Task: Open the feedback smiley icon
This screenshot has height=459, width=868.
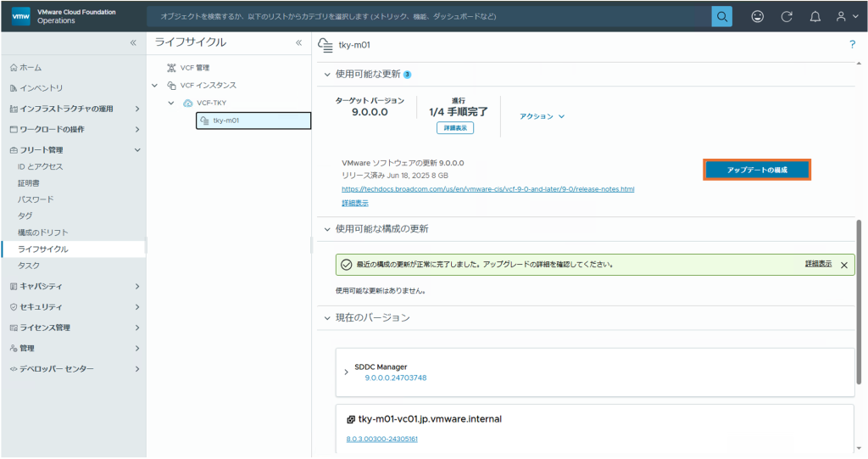Action: 757,17
